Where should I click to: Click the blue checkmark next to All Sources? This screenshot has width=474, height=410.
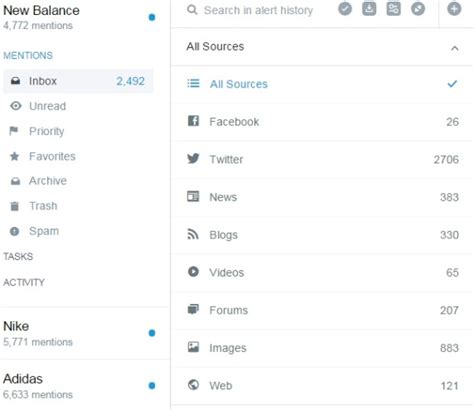pos(452,84)
